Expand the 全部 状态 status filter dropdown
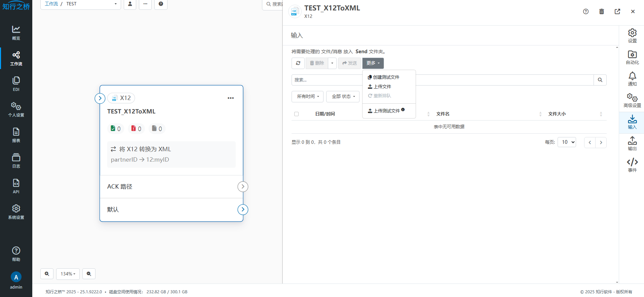The width and height of the screenshot is (644, 297). [343, 97]
